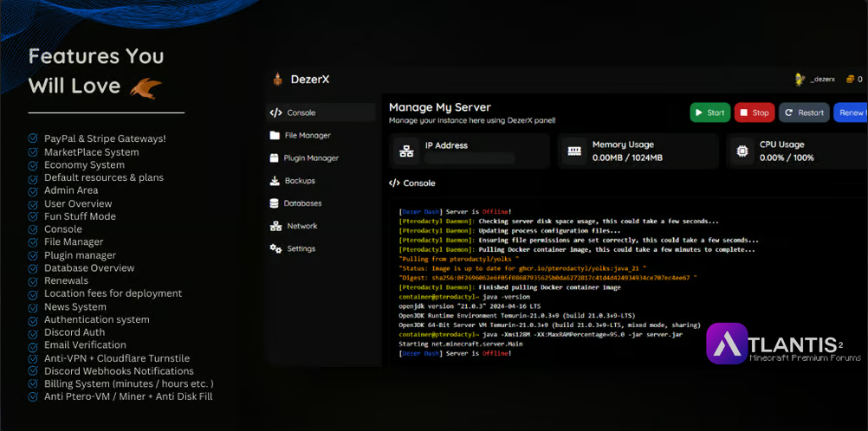Screen dimensions: 868x431
Task: Click the Network sidebar icon
Action: (x=275, y=226)
